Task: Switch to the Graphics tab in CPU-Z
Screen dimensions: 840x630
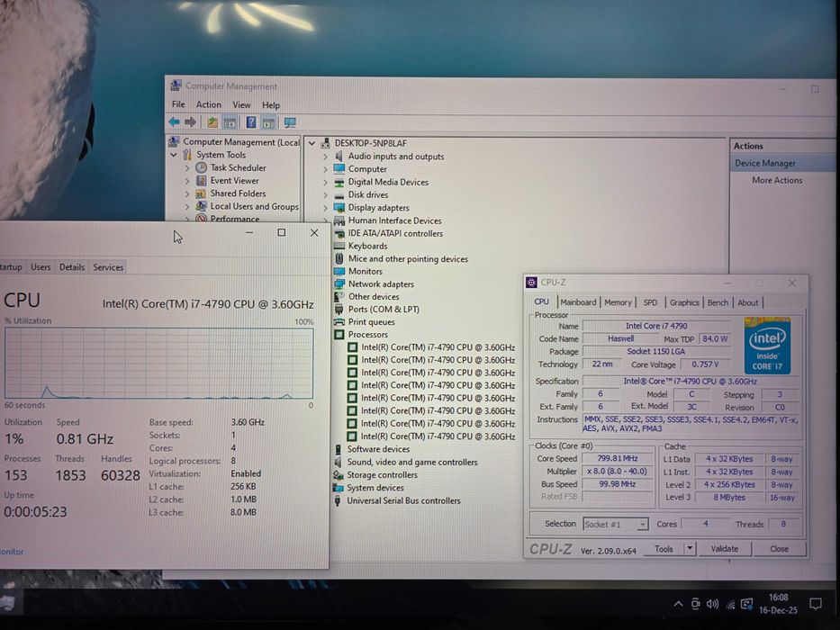Action: point(684,302)
